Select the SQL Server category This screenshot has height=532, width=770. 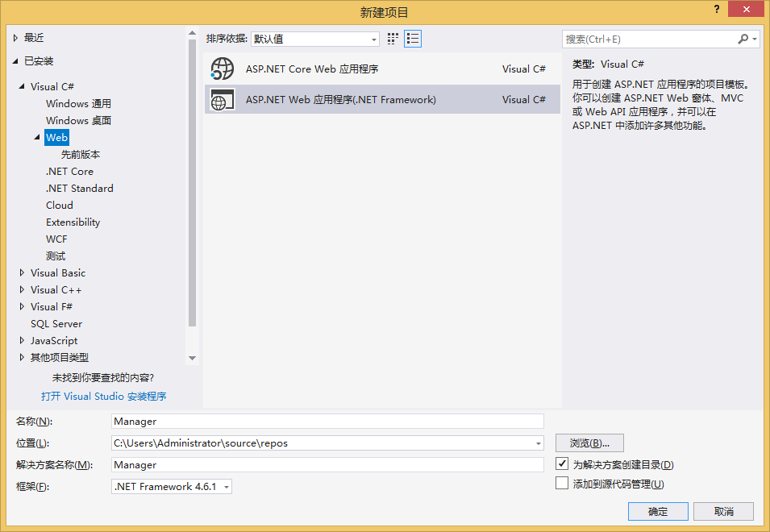pos(56,323)
